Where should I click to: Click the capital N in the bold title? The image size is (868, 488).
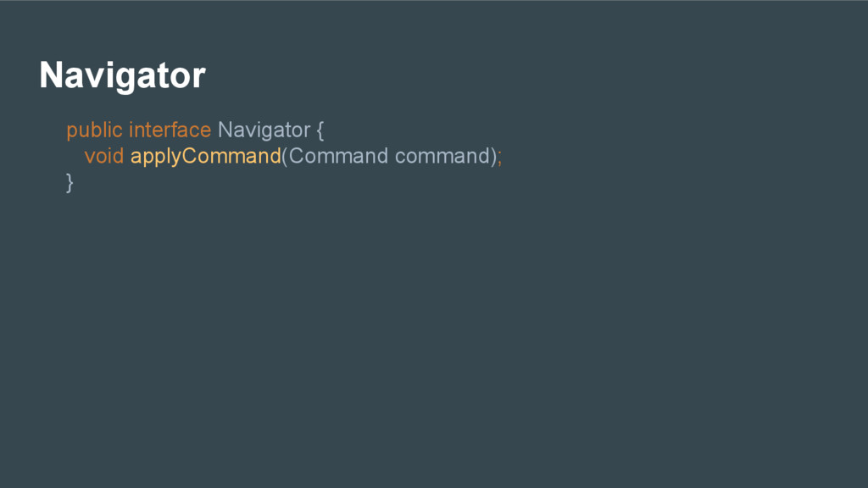[51, 75]
